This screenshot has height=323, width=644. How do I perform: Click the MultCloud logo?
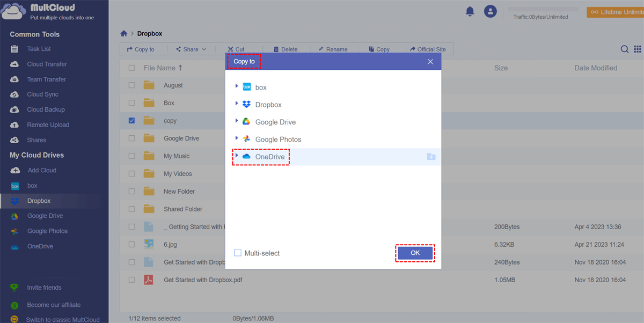coord(48,12)
